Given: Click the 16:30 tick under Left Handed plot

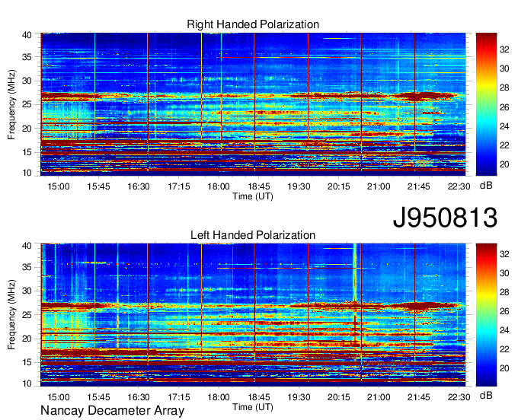Looking at the screenshot, I should [139, 397].
